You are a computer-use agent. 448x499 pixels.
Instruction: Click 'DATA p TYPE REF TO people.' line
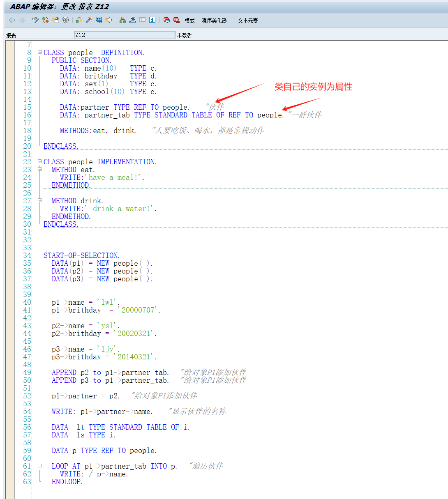tap(104, 451)
